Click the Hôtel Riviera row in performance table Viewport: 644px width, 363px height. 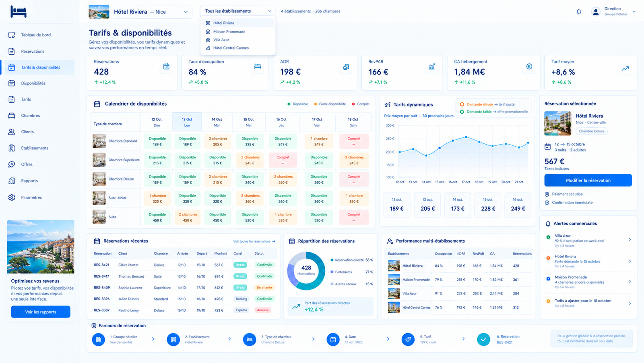coord(459,266)
